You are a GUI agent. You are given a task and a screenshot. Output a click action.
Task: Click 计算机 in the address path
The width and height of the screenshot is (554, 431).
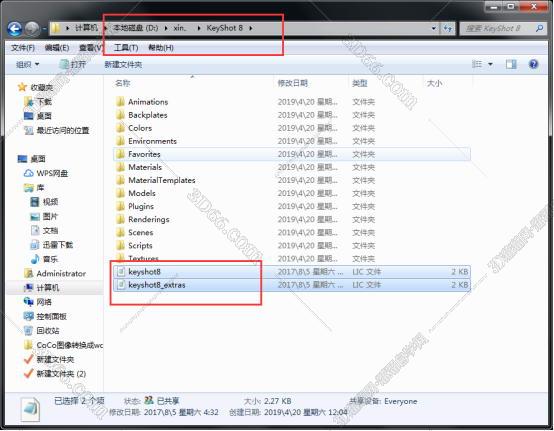pos(86,28)
